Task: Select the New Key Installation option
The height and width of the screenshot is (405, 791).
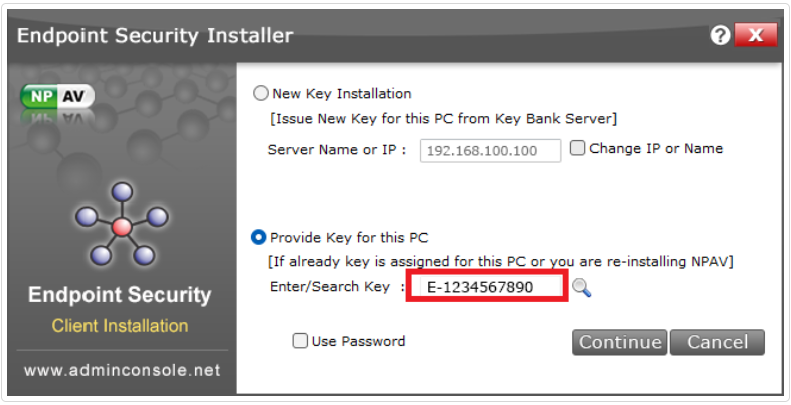Action: (261, 93)
